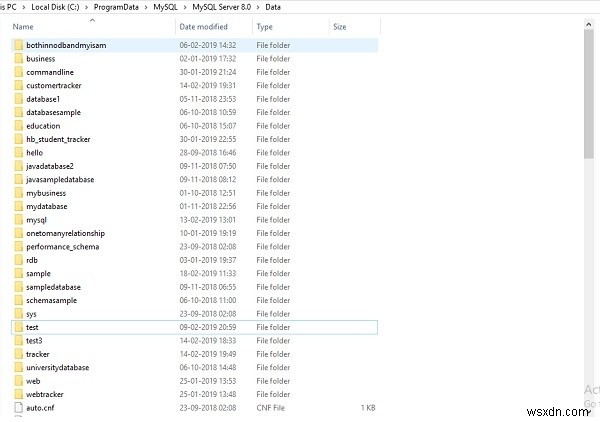
Task: Select the database1 folder icon
Action: 18,99
